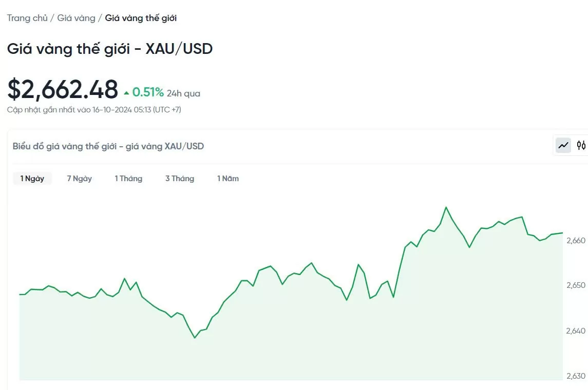This screenshot has width=588, height=390.
Task: Select the 1 Ngày time range
Action: click(x=32, y=179)
